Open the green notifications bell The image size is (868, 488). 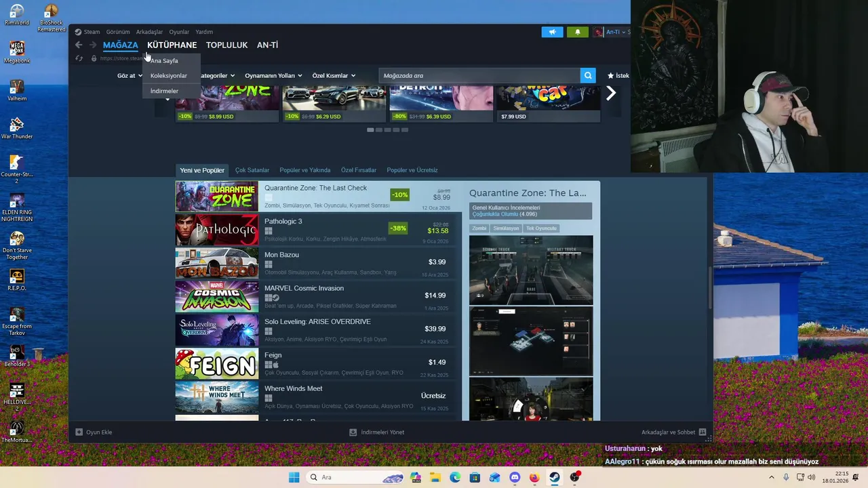point(578,32)
